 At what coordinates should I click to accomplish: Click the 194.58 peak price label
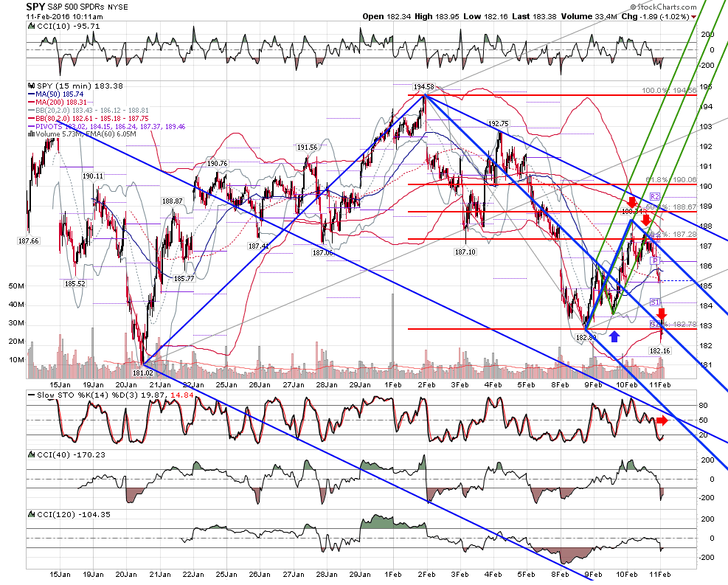(x=424, y=87)
